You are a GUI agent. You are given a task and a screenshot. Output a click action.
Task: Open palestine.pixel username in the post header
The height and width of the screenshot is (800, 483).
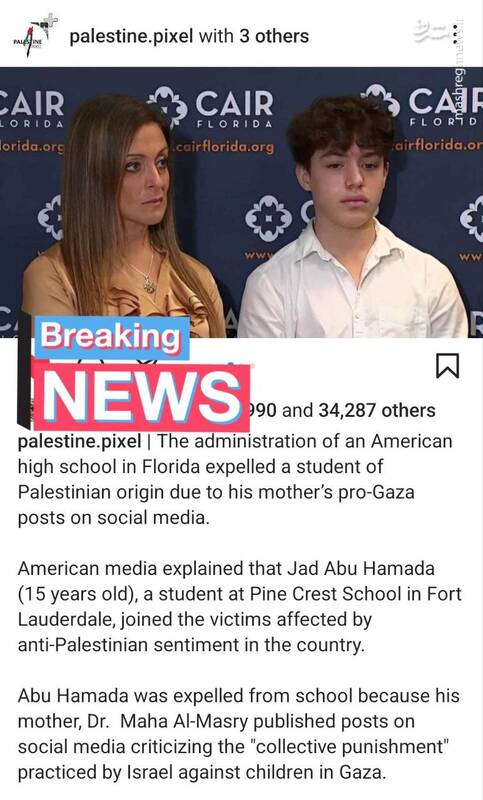[131, 36]
